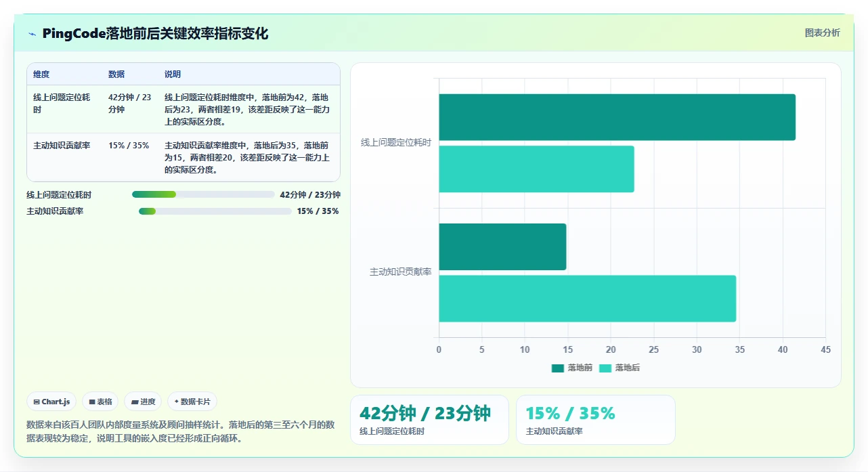Screen dimensions: 868x472
Task: Click the explanation text mentioning 两者相差19
Action: [248, 110]
